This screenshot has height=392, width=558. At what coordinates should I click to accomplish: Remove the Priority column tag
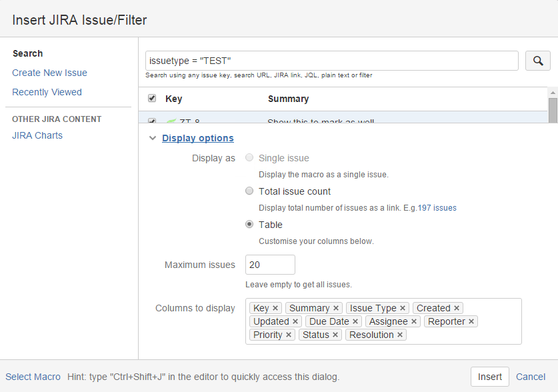(x=289, y=335)
